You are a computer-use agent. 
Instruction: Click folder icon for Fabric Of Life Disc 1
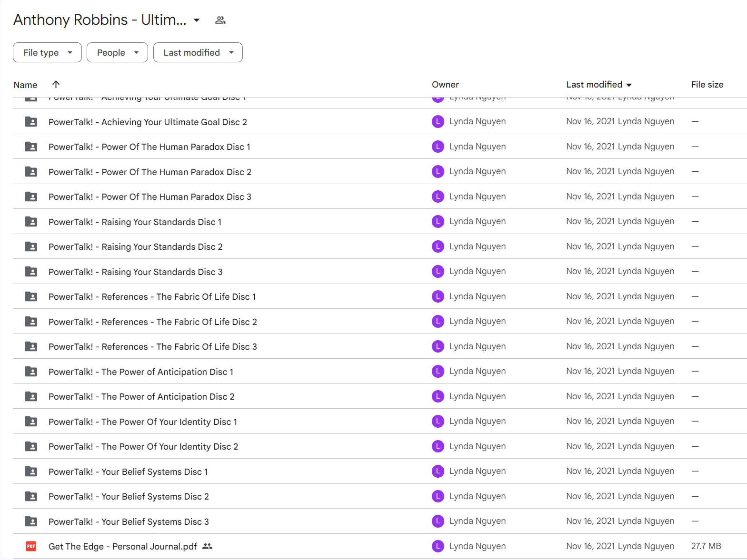pos(31,296)
